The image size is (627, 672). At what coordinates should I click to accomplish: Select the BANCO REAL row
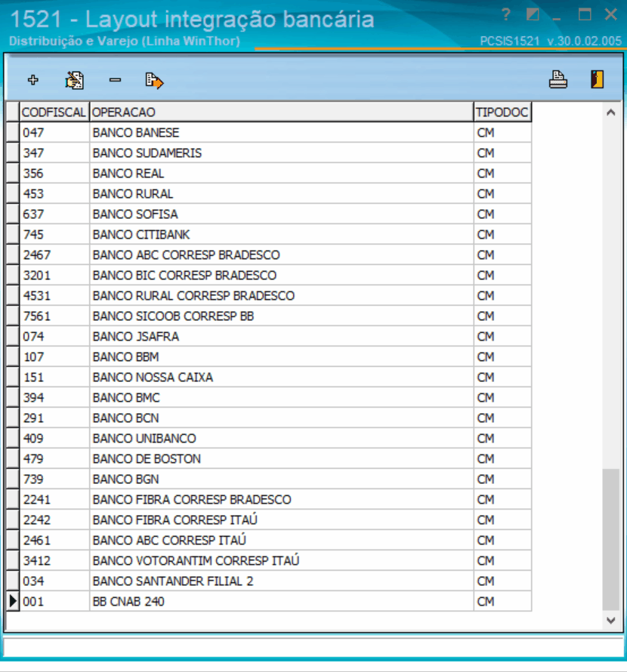pyautogui.click(x=269, y=173)
